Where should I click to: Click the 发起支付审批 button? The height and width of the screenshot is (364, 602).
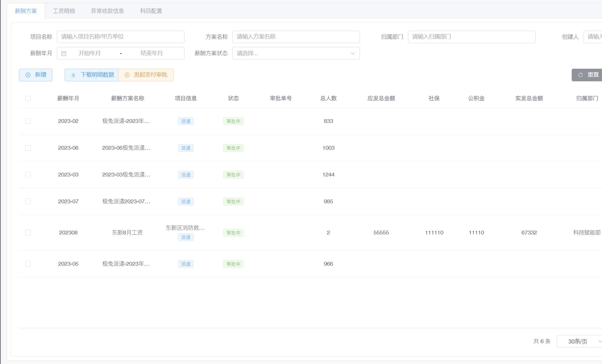(146, 75)
